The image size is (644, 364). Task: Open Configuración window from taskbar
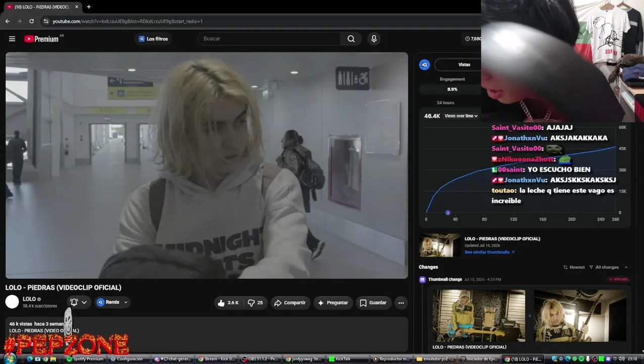coord(126,359)
